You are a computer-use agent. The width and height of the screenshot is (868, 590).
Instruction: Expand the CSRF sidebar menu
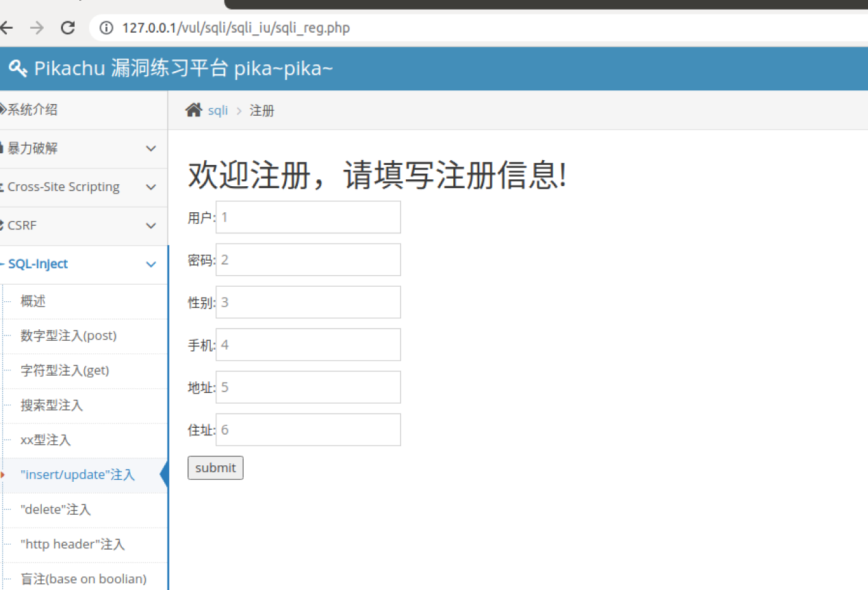[84, 225]
